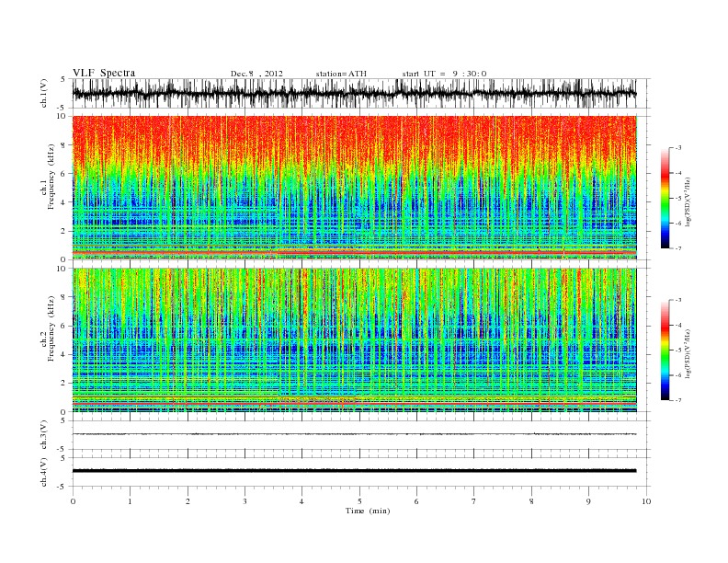This screenshot has width=728, height=563.
Task: Click the color bar beside the ch.2 spectrogram
Action: click(665, 350)
